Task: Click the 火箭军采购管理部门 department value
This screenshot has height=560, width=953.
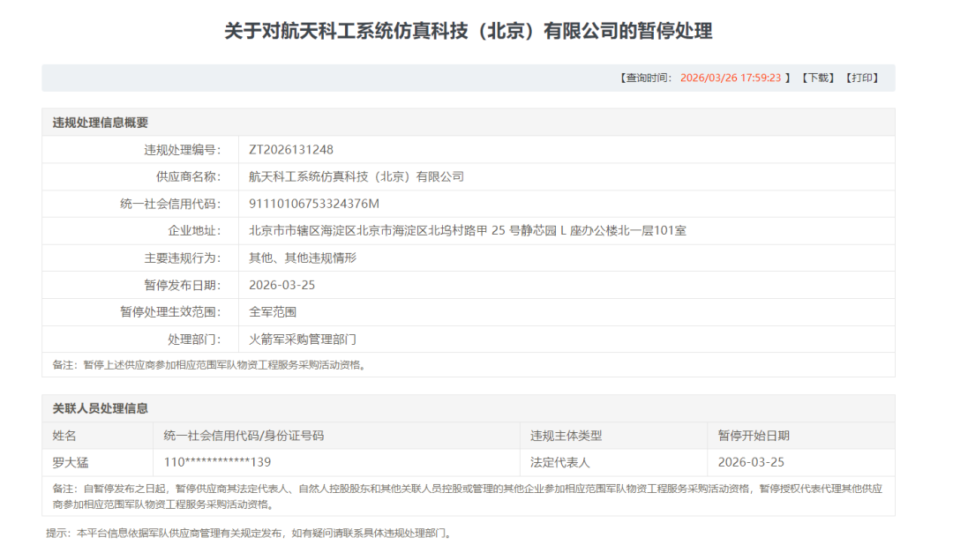Action: [x=303, y=340]
